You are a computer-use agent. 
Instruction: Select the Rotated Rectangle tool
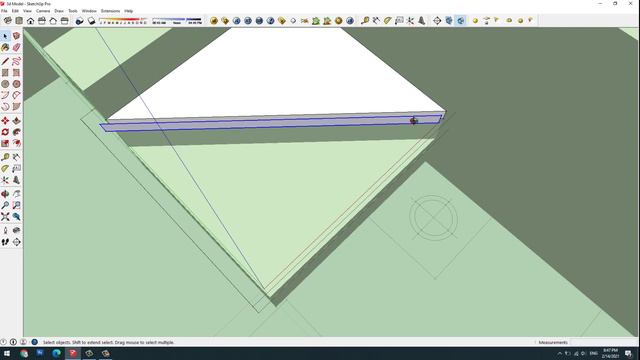tap(16, 73)
